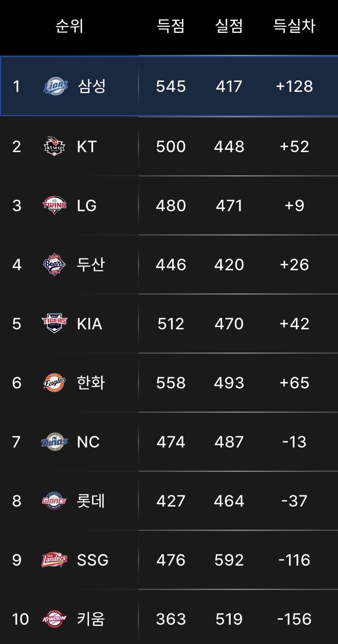
Task: Click the LG Twins team logo
Action: (x=54, y=205)
